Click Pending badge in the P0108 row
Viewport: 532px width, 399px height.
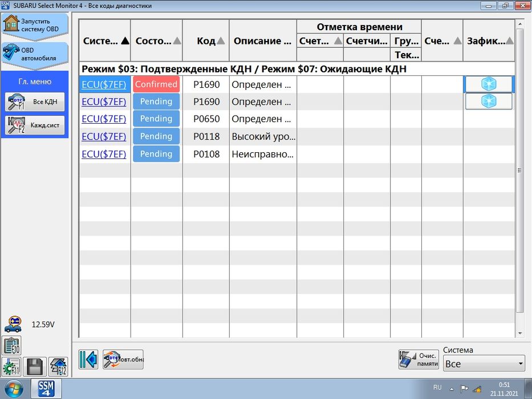[156, 154]
